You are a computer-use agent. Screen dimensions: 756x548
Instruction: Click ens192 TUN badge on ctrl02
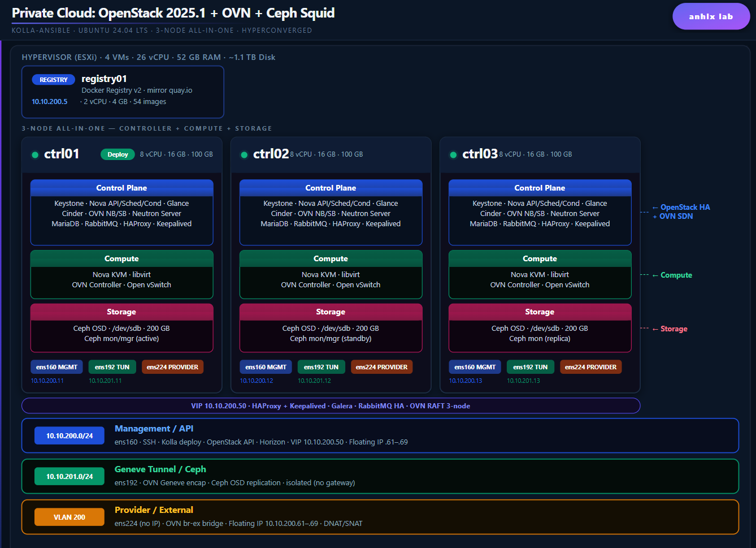(x=321, y=367)
